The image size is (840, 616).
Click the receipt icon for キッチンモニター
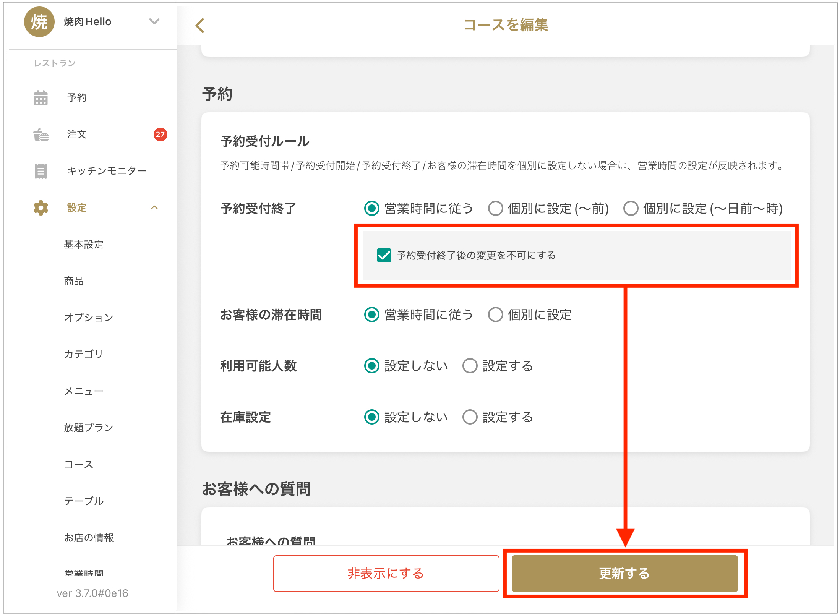click(x=41, y=171)
